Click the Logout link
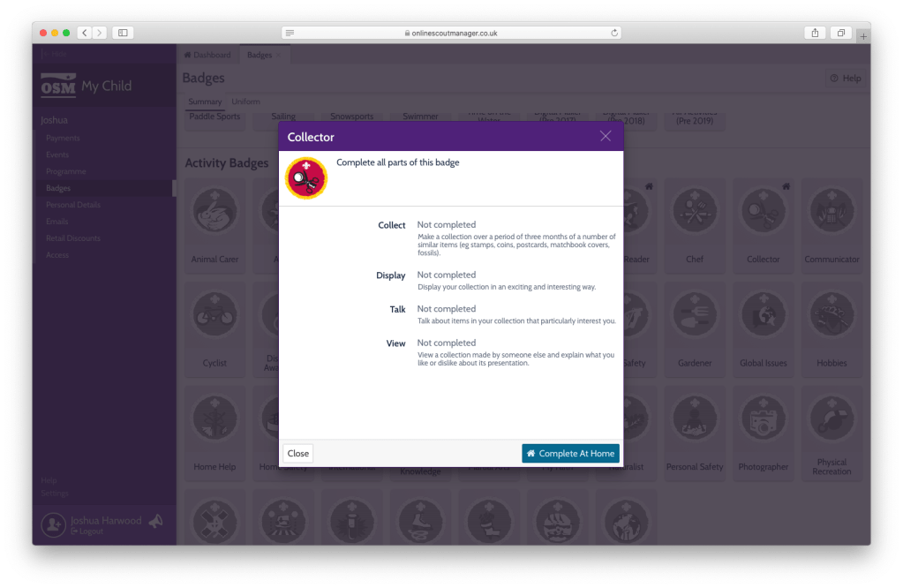 [90, 531]
